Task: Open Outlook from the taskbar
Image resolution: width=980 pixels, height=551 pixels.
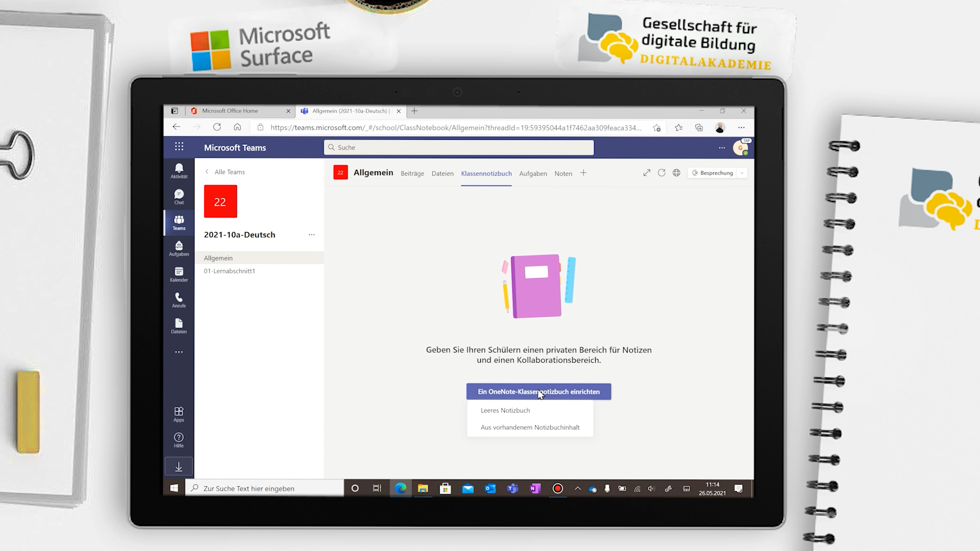Action: tap(491, 489)
